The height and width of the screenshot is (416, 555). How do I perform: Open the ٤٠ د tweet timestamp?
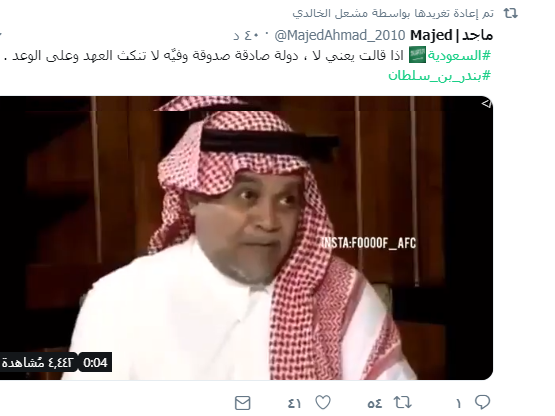pos(247,36)
